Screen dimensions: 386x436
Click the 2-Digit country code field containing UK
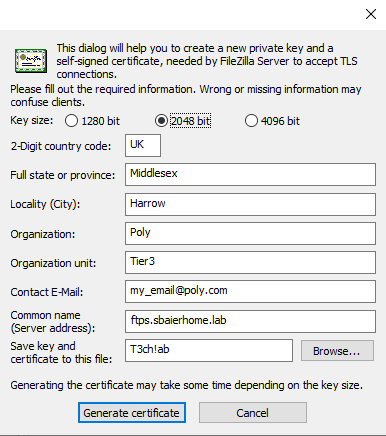coord(143,145)
